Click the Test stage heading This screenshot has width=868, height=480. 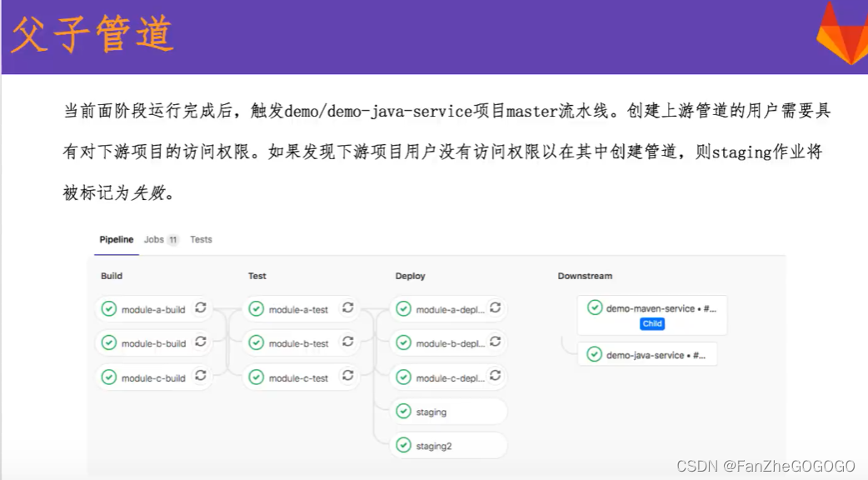point(257,276)
